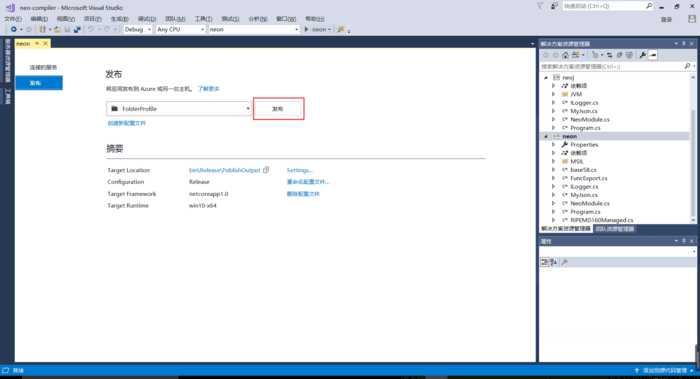Open 工具 menu
700x379 pixels.
[x=203, y=19]
